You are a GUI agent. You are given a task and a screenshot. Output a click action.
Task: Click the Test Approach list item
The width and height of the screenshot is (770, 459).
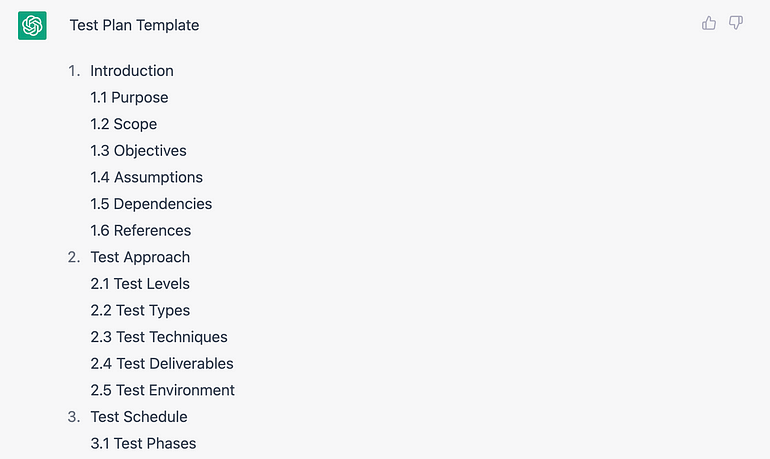pyautogui.click(x=140, y=257)
